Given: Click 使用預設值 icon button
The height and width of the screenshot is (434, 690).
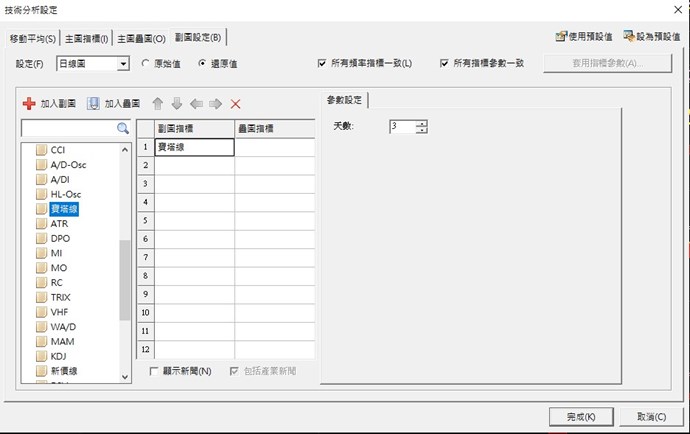Looking at the screenshot, I should click(584, 37).
